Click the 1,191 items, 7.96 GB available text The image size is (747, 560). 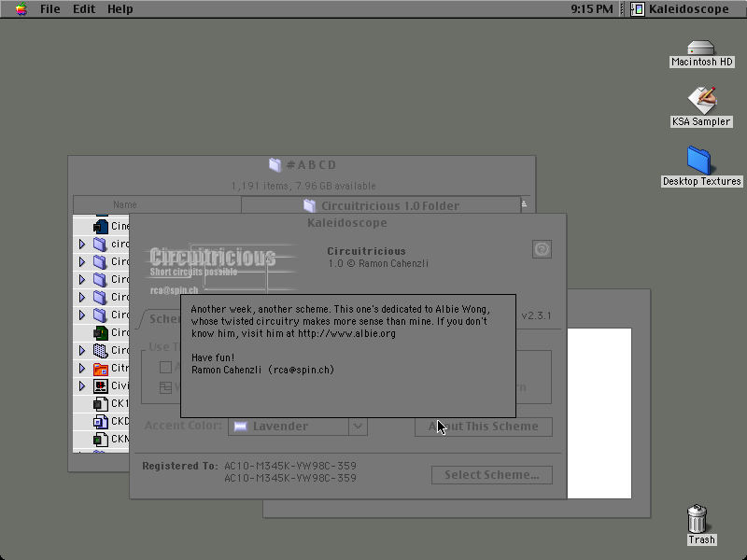click(303, 186)
